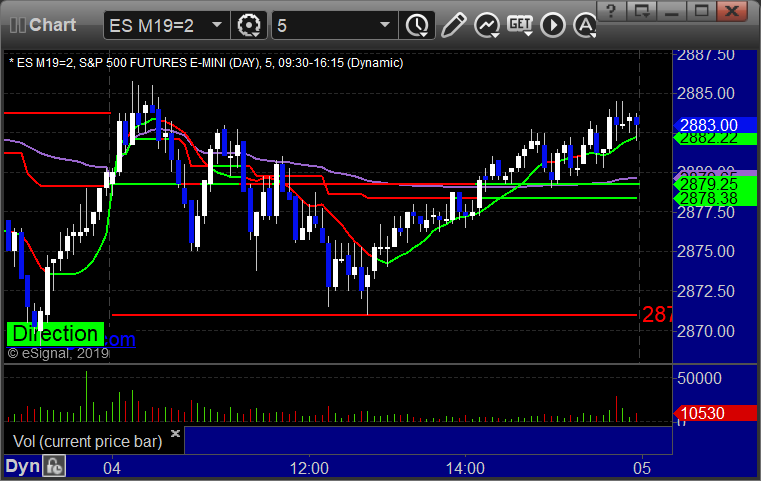Open the alerts circled-A icon

pyautogui.click(x=584, y=25)
